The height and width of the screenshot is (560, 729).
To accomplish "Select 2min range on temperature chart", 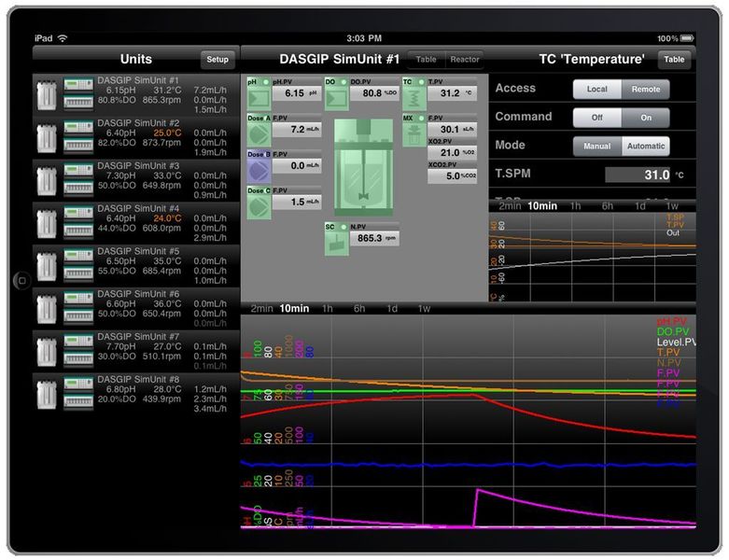I will [x=510, y=206].
